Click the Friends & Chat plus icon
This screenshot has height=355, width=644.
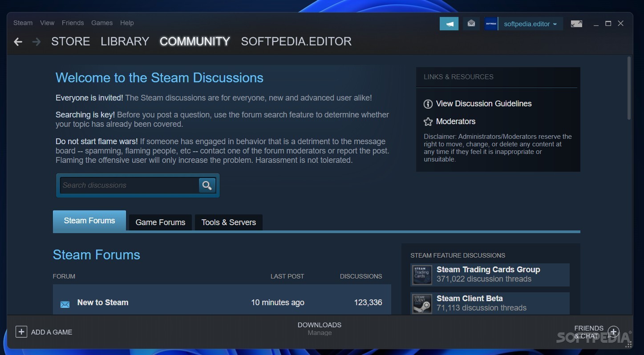pyautogui.click(x=614, y=331)
